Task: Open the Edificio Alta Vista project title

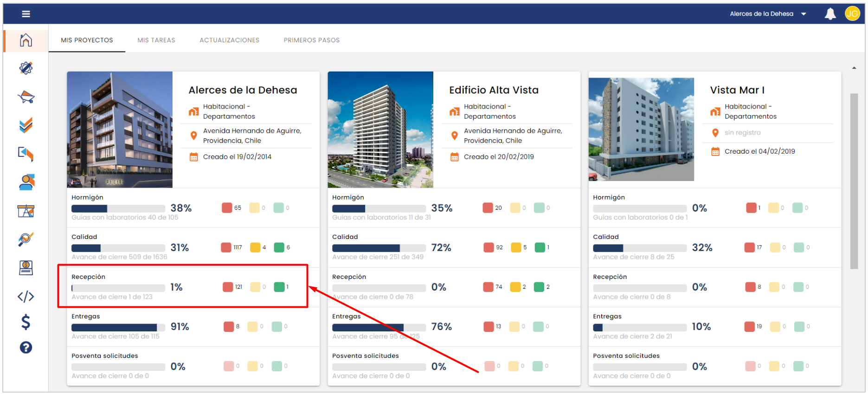Action: click(494, 90)
